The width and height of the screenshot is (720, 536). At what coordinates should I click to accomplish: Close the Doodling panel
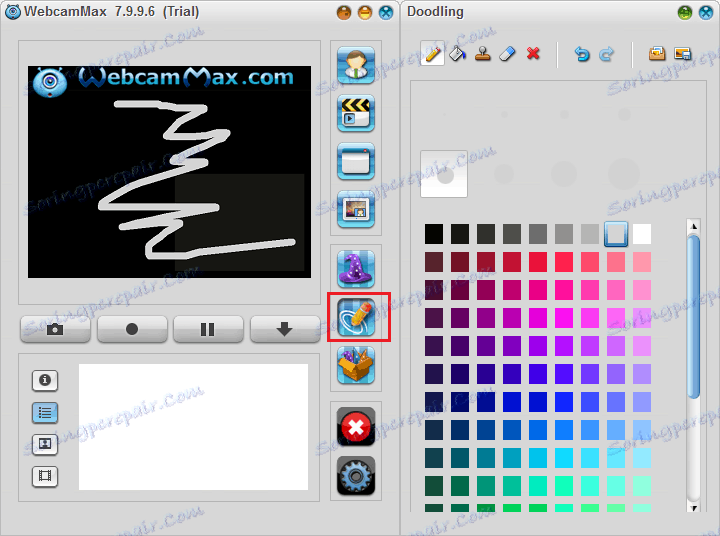tap(706, 12)
